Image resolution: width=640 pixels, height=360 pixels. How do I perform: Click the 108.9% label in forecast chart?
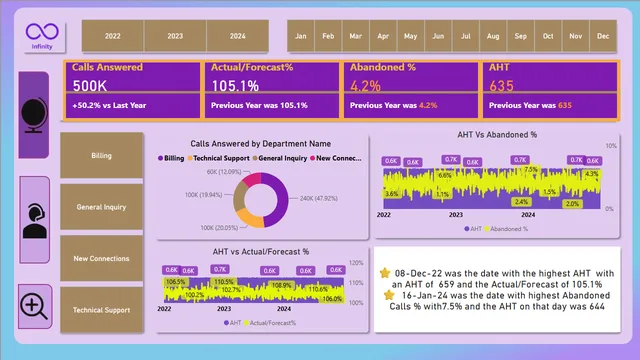tap(282, 285)
